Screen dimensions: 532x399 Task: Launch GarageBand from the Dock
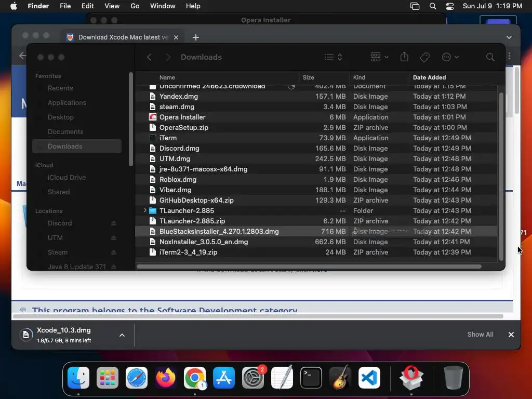click(x=340, y=378)
